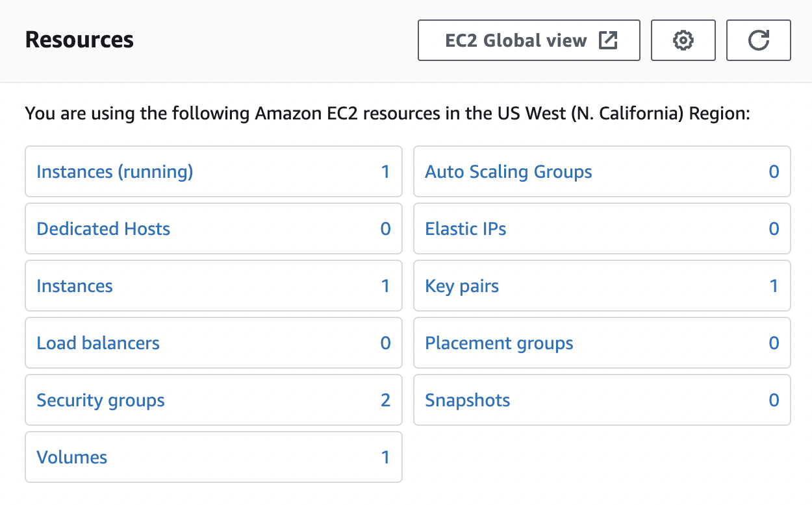812x505 pixels.
Task: Open the Instances (running) link
Action: [115, 172]
